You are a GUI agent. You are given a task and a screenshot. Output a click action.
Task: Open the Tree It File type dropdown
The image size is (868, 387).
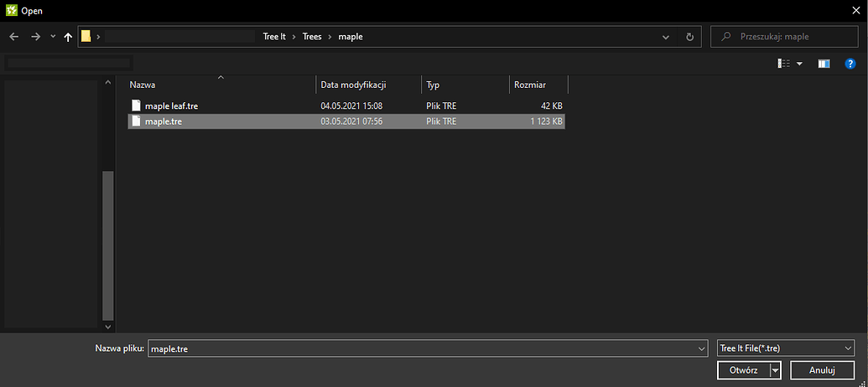pos(785,348)
